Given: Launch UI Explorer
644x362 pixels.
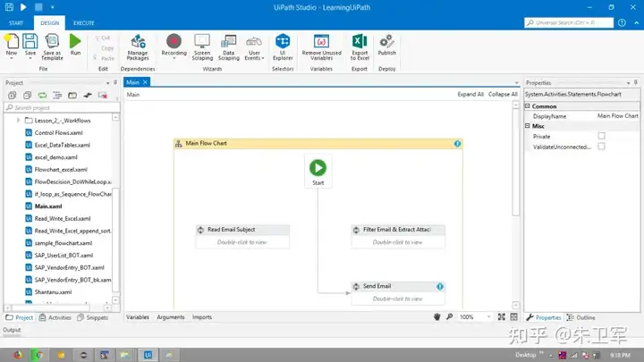Looking at the screenshot, I should pos(283,46).
